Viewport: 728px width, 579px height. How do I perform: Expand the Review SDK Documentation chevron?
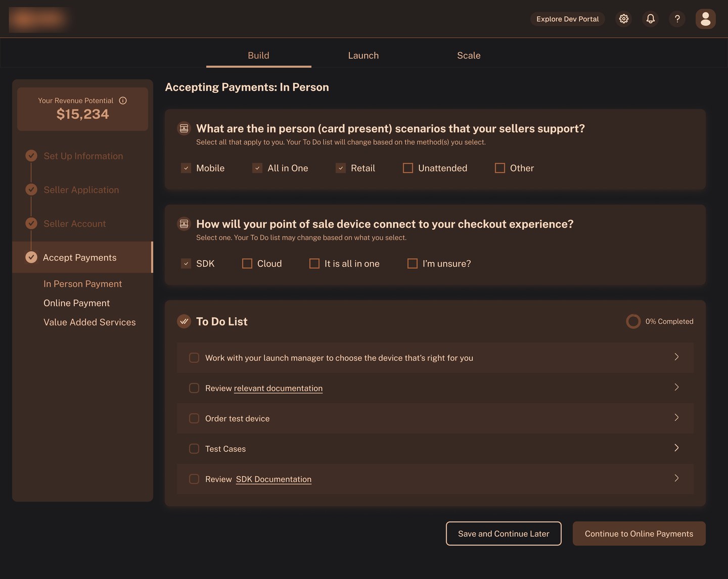coord(676,478)
